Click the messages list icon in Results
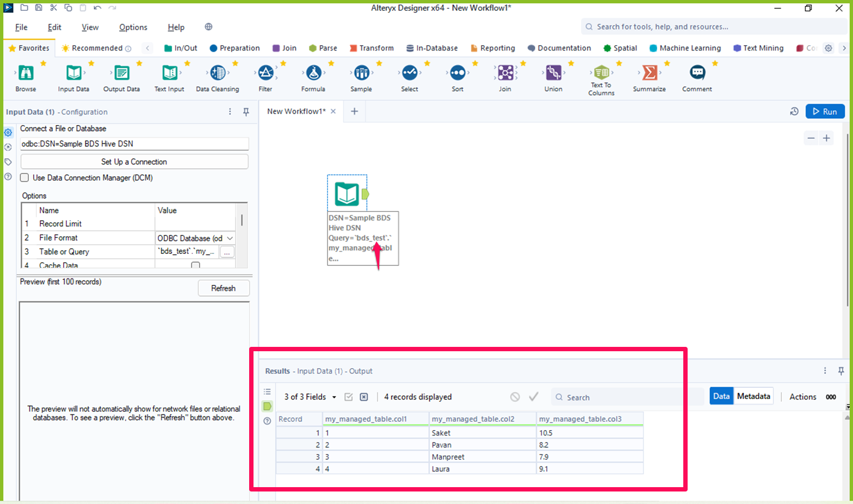This screenshot has width=853, height=504. click(x=267, y=391)
